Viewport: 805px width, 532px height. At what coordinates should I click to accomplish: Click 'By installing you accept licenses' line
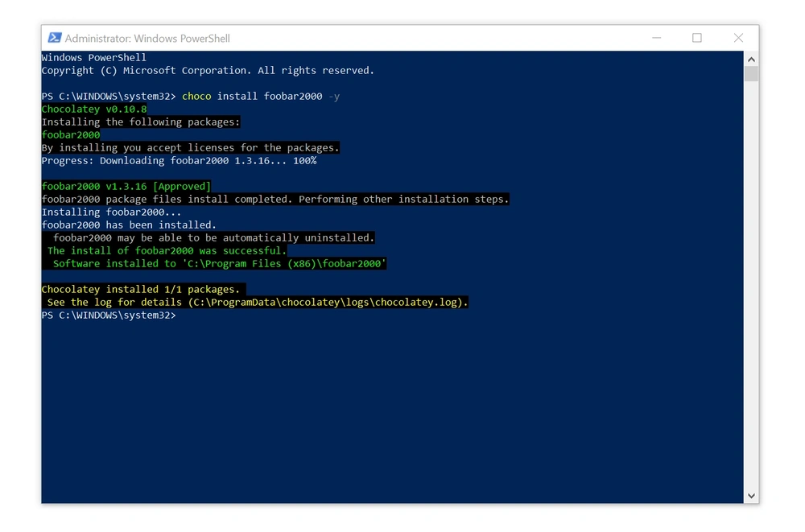pos(191,147)
